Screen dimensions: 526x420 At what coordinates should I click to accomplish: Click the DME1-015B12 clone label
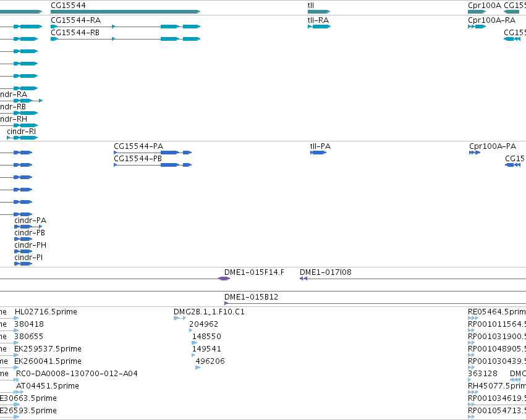point(252,297)
